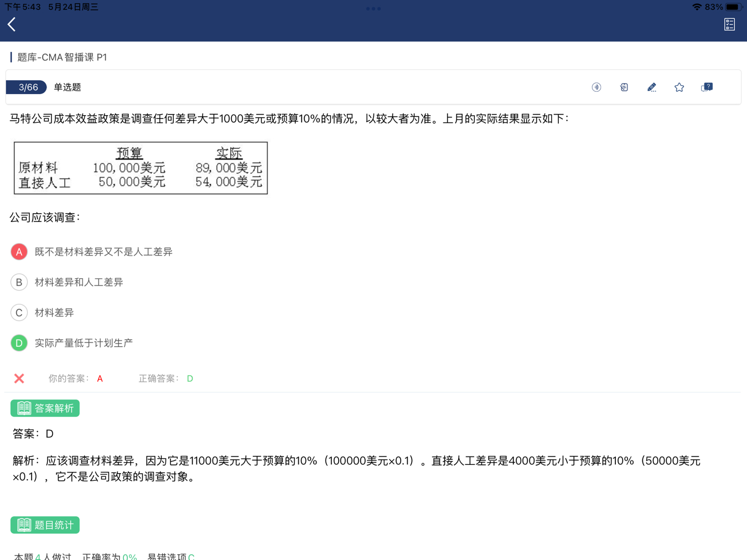Tap the 单选题 question type label
This screenshot has height=560, width=747.
[67, 87]
